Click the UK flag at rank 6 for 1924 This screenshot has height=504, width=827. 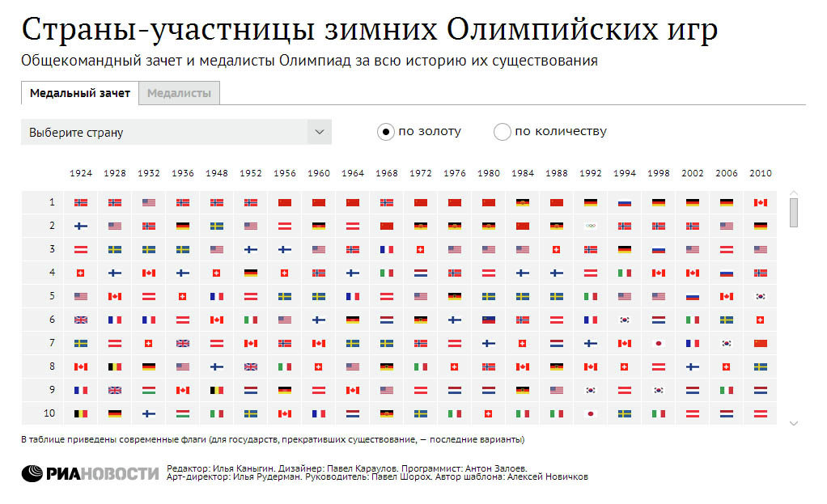(81, 320)
